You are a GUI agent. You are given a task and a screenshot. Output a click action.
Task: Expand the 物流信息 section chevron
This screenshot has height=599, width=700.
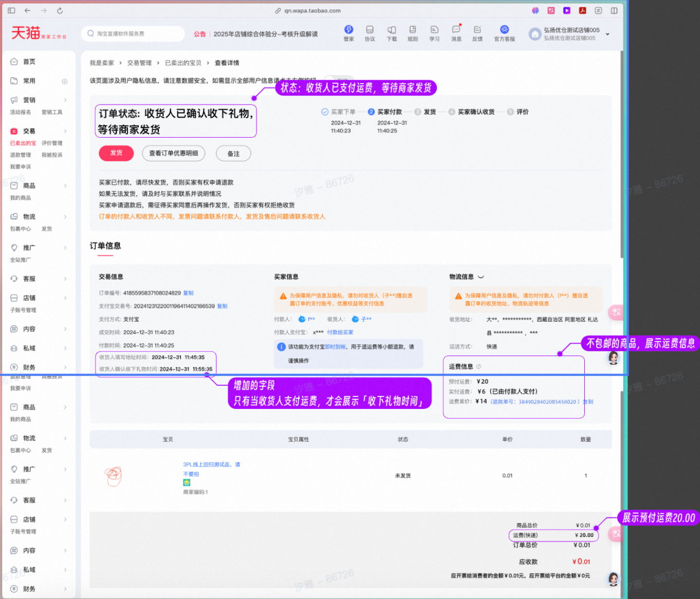pos(481,277)
